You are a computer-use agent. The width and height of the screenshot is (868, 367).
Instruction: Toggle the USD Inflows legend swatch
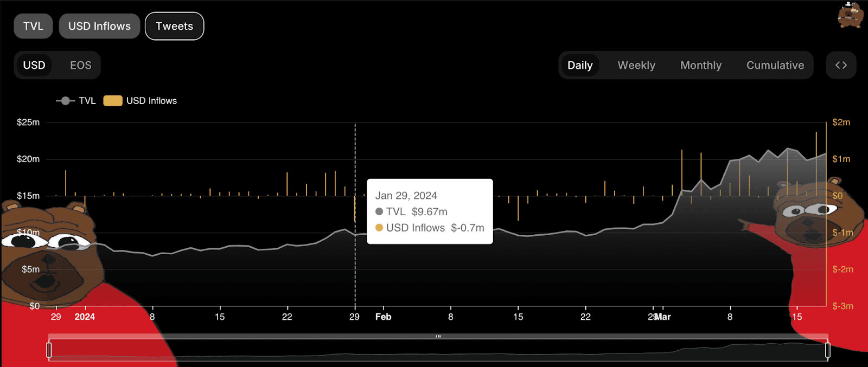click(x=113, y=101)
